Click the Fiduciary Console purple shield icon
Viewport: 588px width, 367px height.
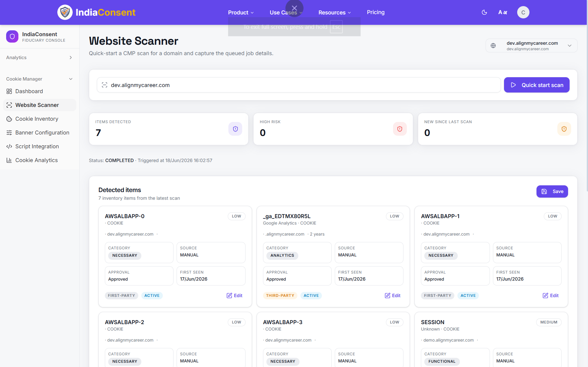pyautogui.click(x=12, y=36)
